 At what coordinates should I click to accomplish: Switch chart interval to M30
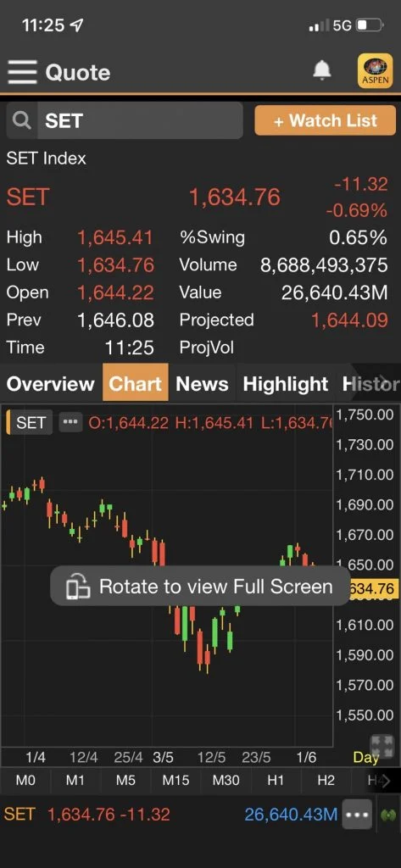click(x=226, y=781)
